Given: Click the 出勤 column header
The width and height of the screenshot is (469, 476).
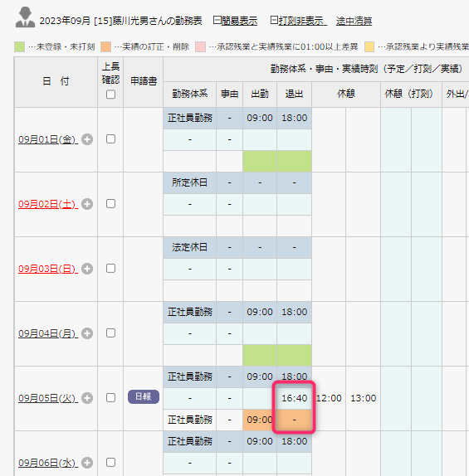Looking at the screenshot, I should tap(260, 94).
